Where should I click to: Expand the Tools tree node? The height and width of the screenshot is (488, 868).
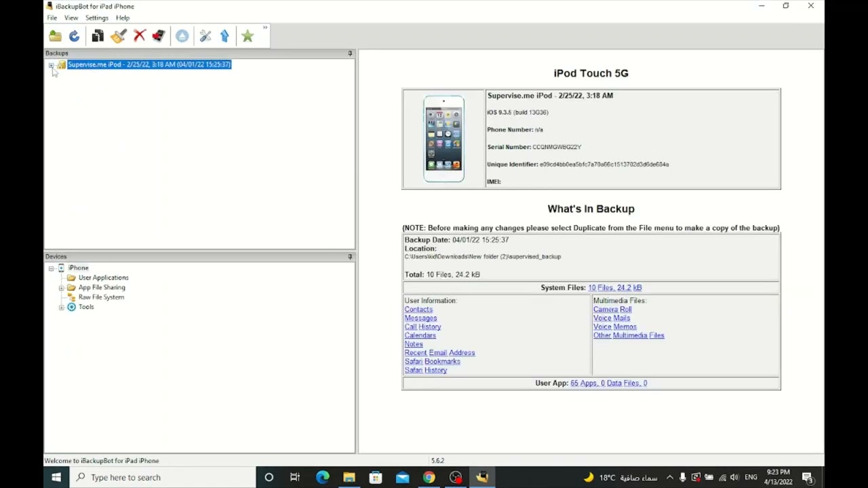[x=61, y=308]
